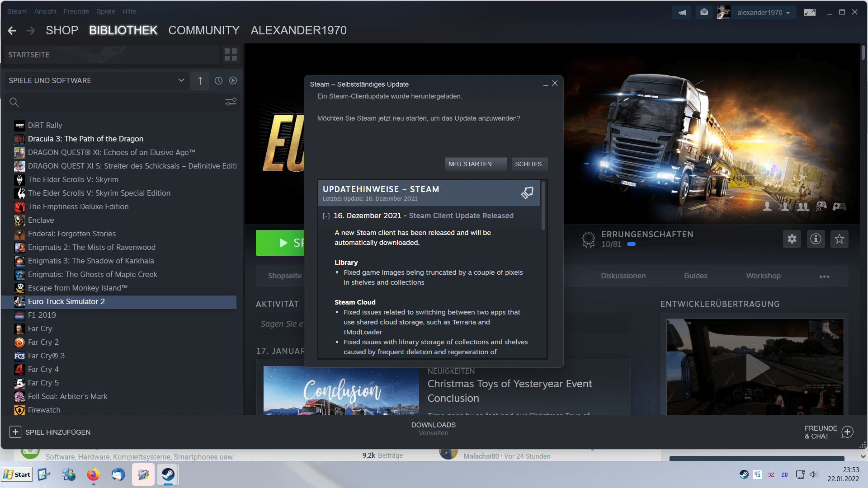Toggle the ready-to-play filter icon
The image size is (868, 488).
coord(233,80)
